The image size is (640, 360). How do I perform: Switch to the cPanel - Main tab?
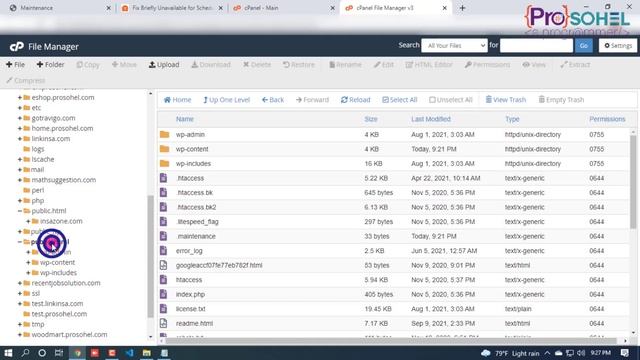[283, 8]
